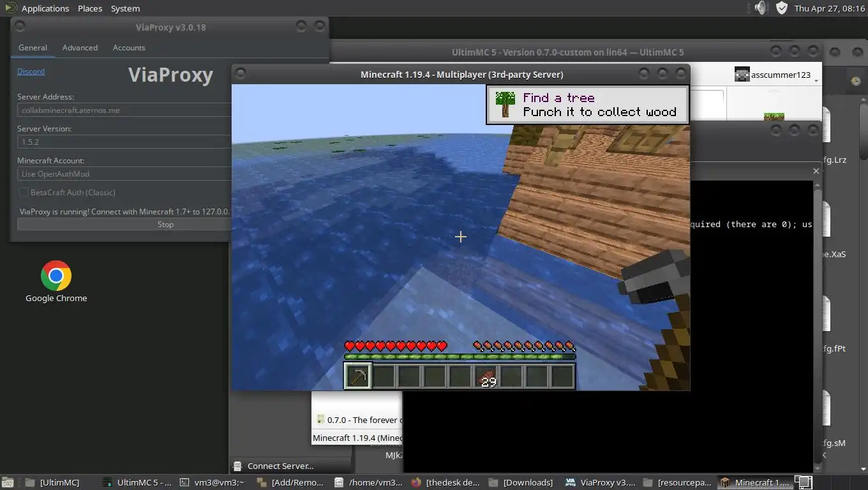Image resolution: width=868 pixels, height=490 pixels.
Task: Click the Server Address field in ViaProxy
Action: pyautogui.click(x=124, y=110)
